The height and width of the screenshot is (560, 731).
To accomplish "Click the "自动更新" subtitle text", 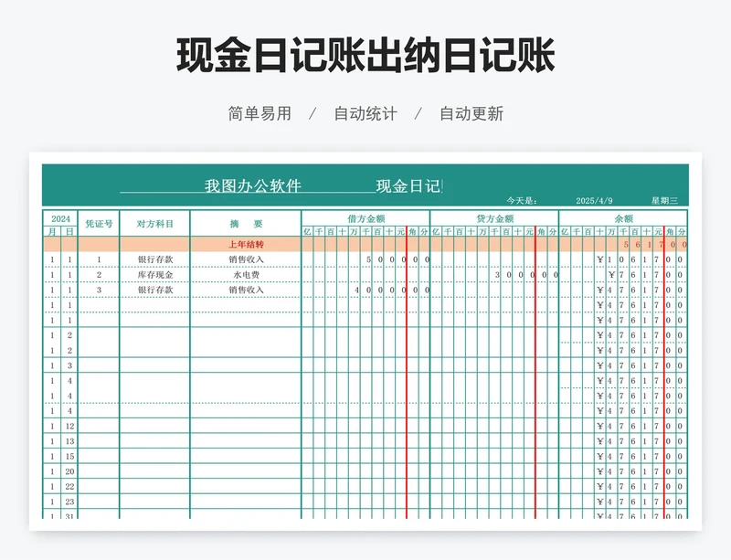I will tap(471, 113).
